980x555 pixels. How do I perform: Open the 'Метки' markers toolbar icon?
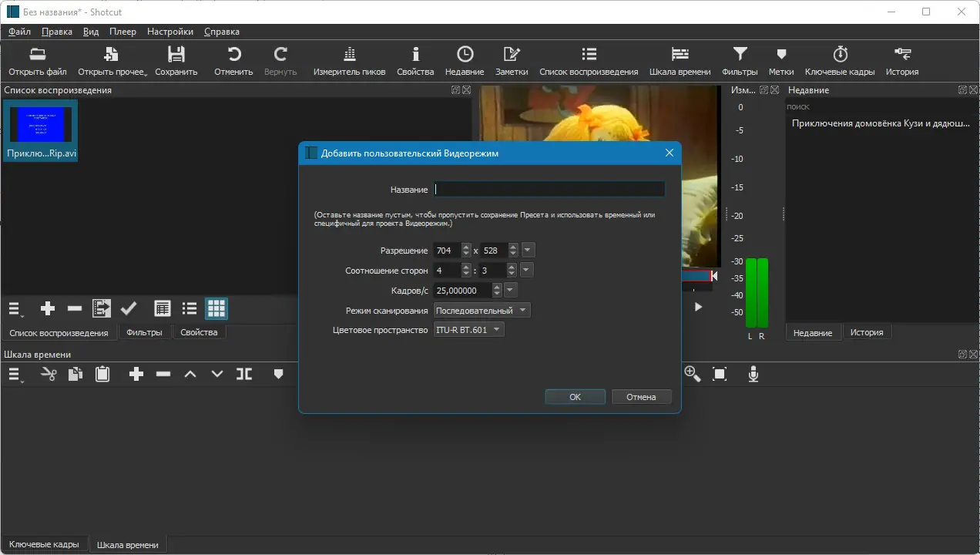pyautogui.click(x=781, y=54)
